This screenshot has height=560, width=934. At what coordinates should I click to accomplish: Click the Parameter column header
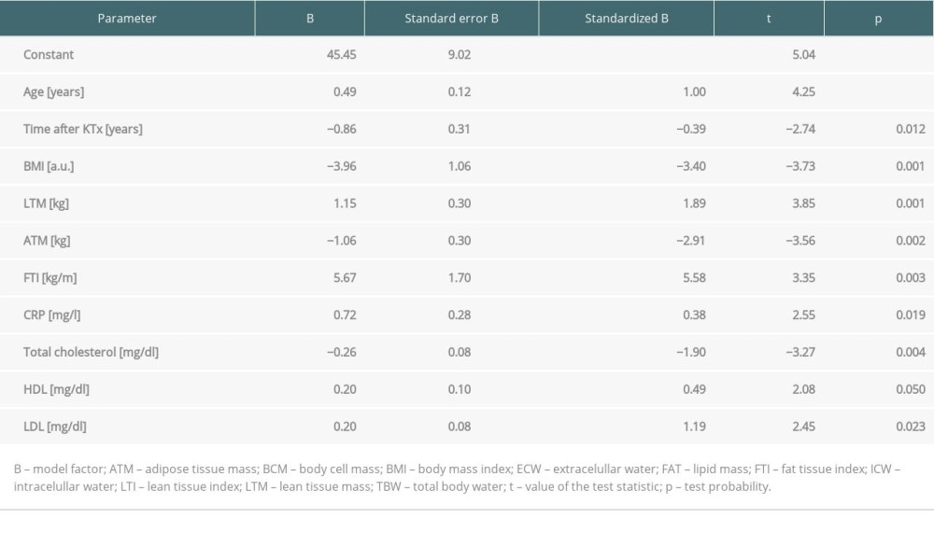[x=127, y=19]
